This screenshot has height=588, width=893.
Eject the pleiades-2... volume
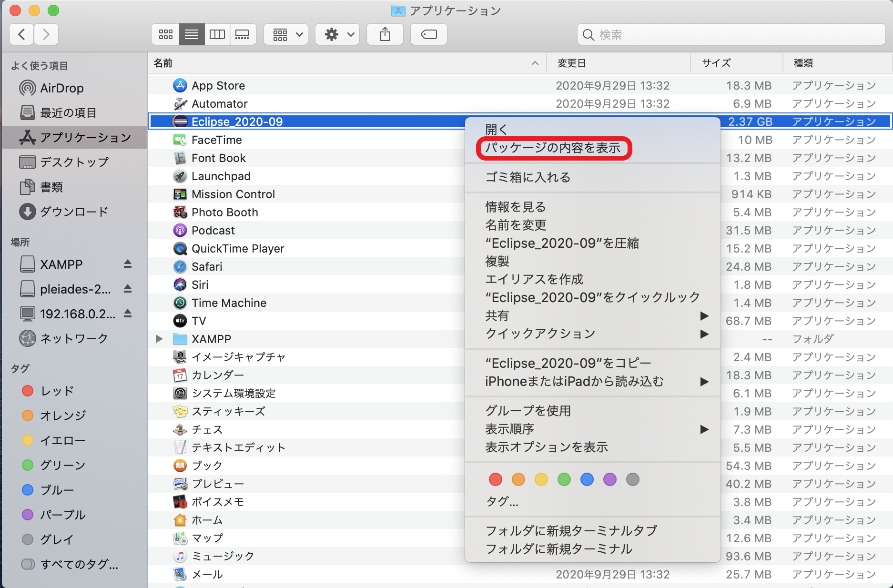pyautogui.click(x=128, y=289)
